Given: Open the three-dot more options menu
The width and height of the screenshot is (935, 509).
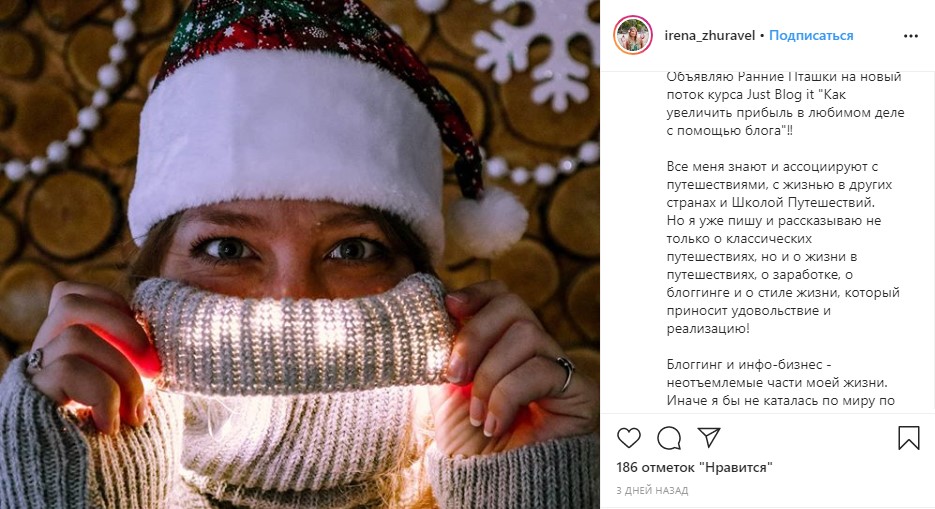Looking at the screenshot, I should coord(911,36).
